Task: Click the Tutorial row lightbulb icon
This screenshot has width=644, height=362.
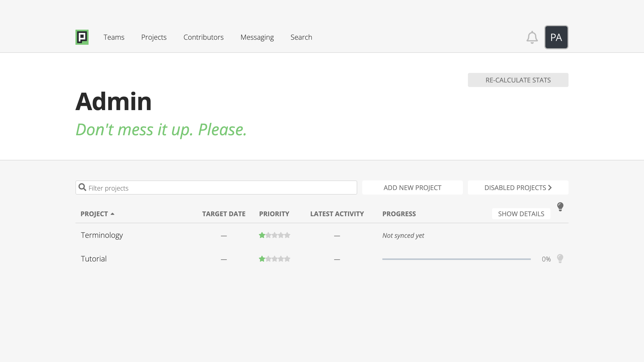Action: pyautogui.click(x=560, y=258)
